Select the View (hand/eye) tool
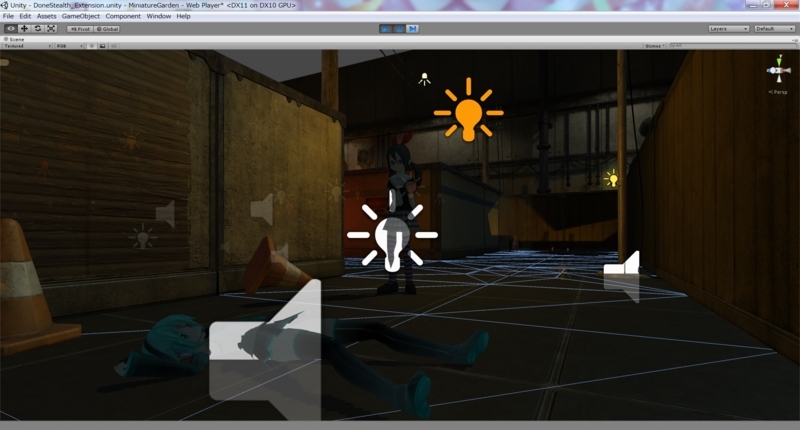 point(10,29)
